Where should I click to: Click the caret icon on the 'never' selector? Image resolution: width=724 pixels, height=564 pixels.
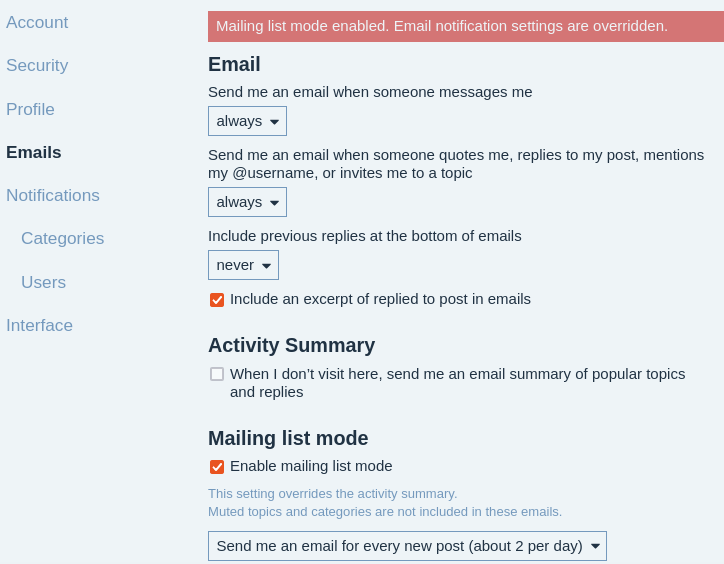pos(266,266)
